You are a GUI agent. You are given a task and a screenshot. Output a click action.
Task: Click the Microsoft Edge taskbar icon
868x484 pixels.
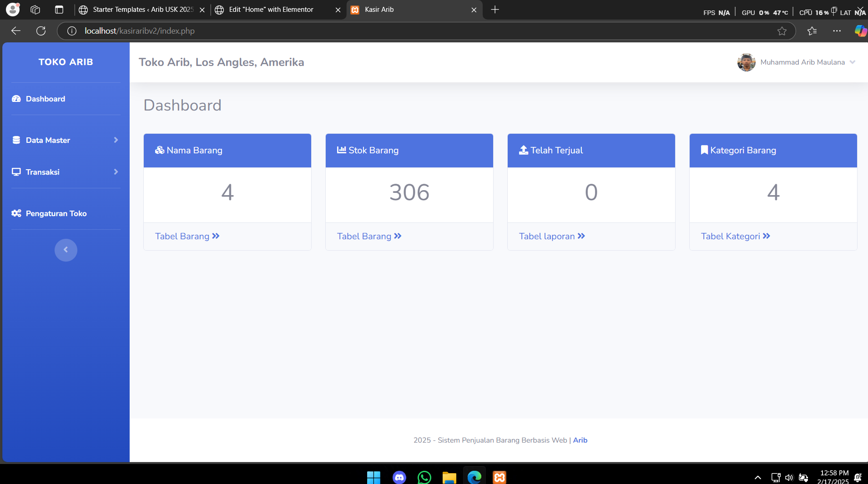point(474,477)
